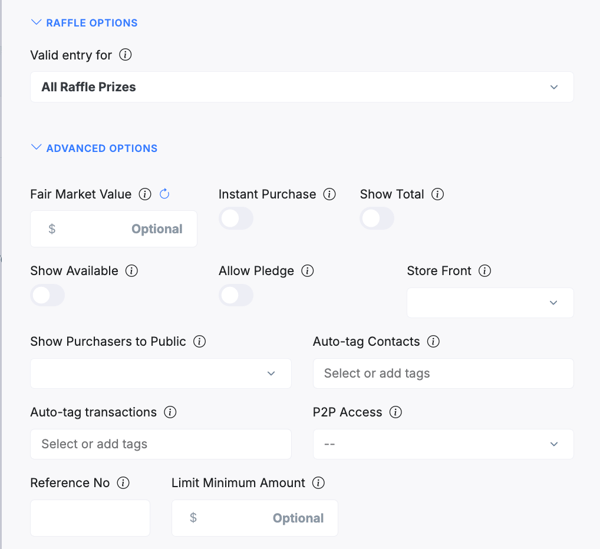This screenshot has width=600, height=549.
Task: Click the Fair Market Value refresh icon
Action: click(165, 194)
